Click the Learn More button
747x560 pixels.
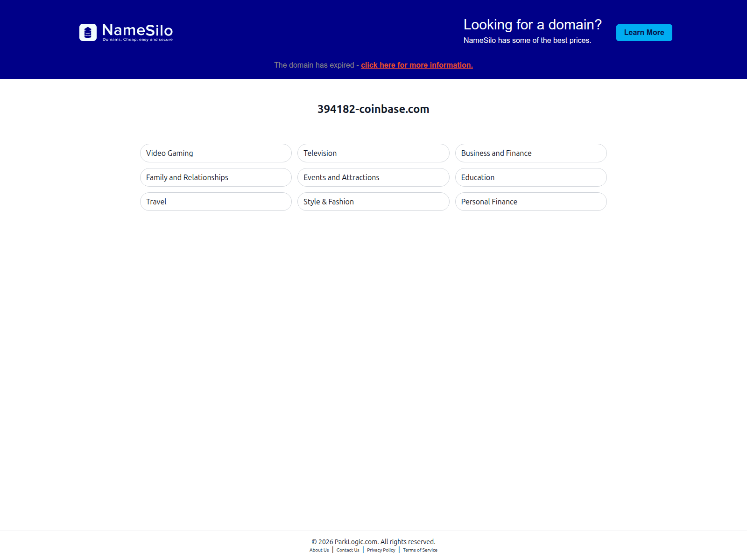(644, 33)
